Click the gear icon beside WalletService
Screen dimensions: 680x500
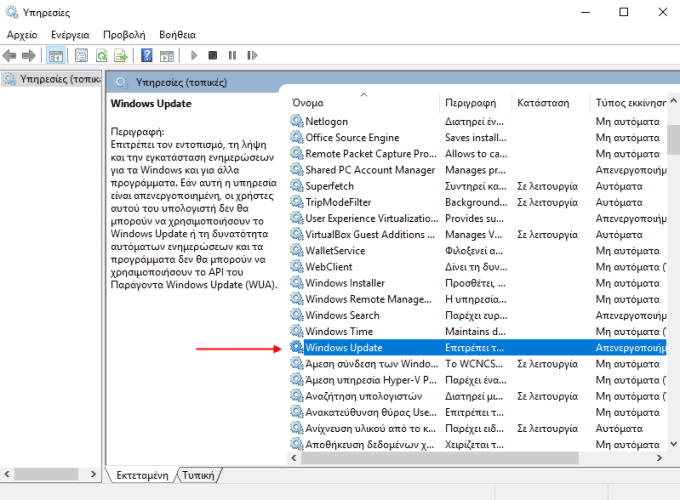click(297, 250)
